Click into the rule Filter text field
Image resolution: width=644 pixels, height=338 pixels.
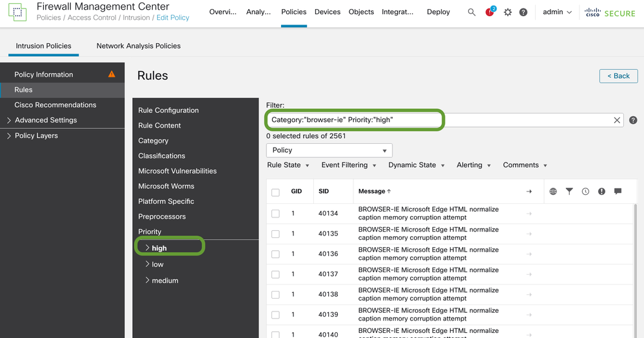pos(445,120)
